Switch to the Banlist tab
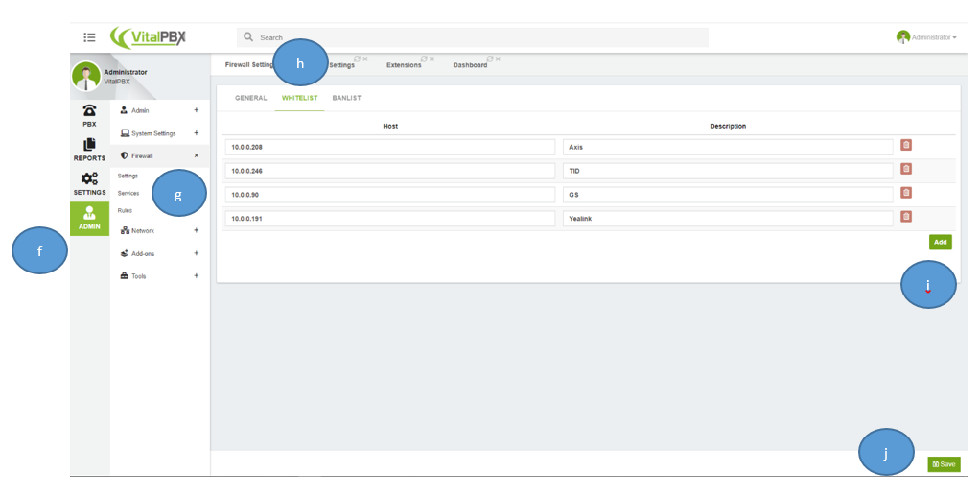 (x=347, y=98)
